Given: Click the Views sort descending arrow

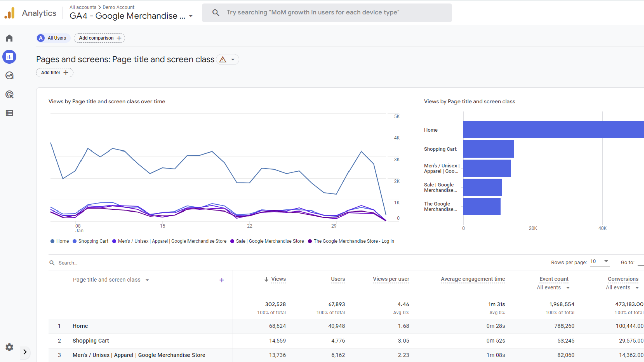Looking at the screenshot, I should click(x=266, y=279).
